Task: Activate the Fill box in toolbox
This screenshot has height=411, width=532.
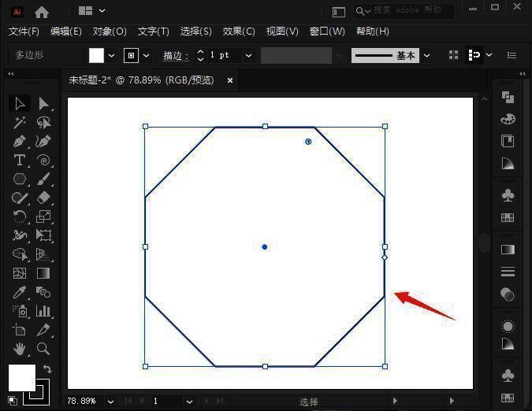Action: 22,377
